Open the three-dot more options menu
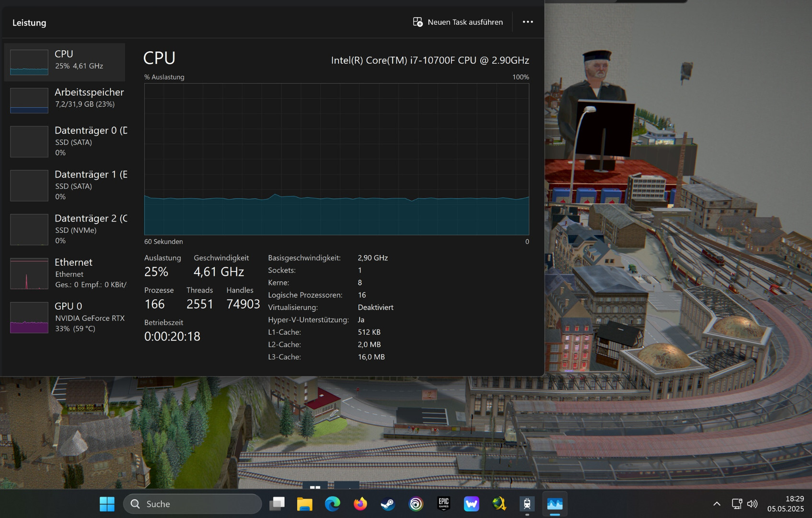This screenshot has height=518, width=812. point(528,22)
